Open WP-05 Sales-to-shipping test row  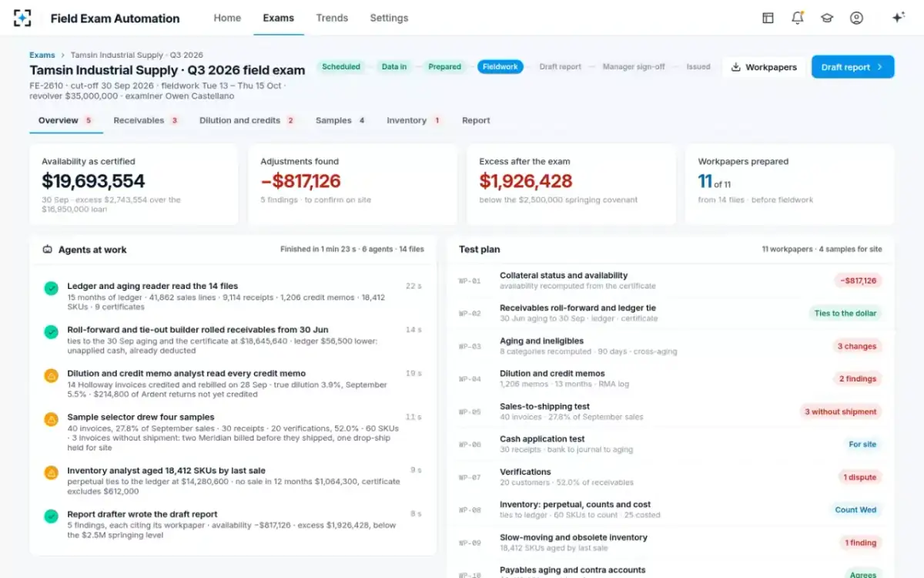tap(670, 412)
